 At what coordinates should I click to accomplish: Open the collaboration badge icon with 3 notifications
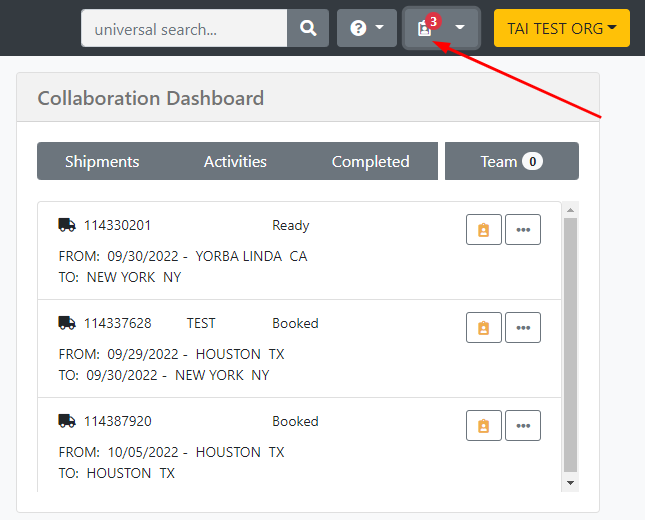point(427,28)
